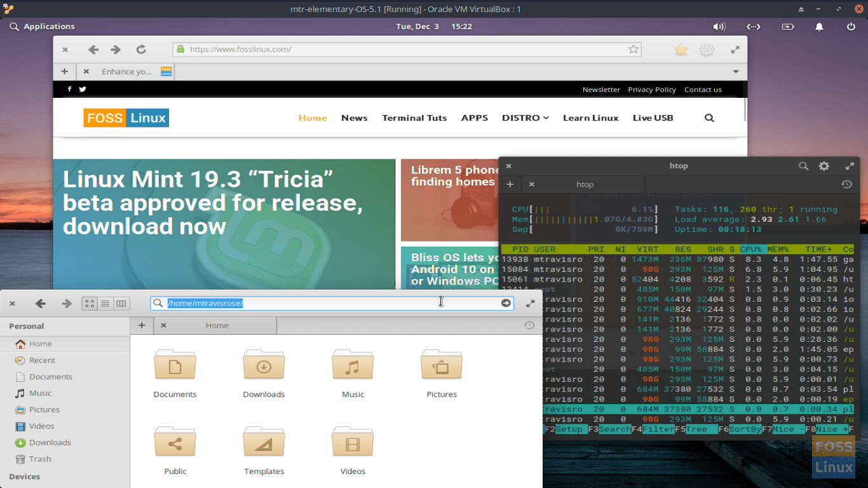Open Librem 5 phone article

pyautogui.click(x=454, y=175)
